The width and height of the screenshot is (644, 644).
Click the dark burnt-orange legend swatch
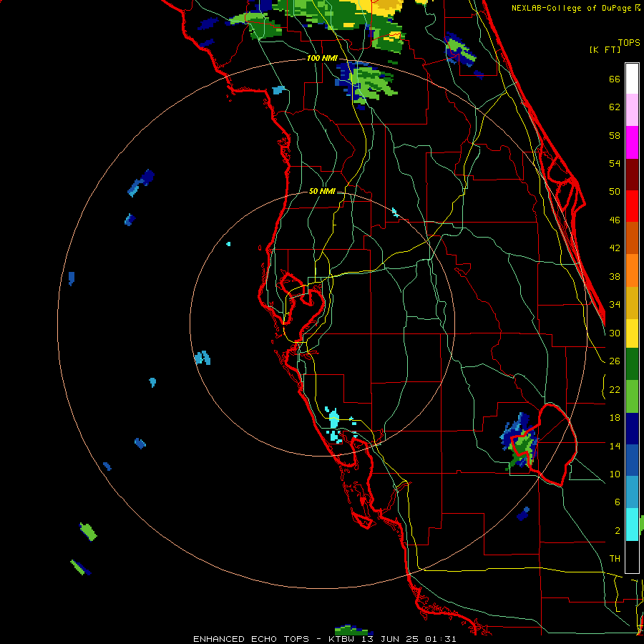point(632,238)
